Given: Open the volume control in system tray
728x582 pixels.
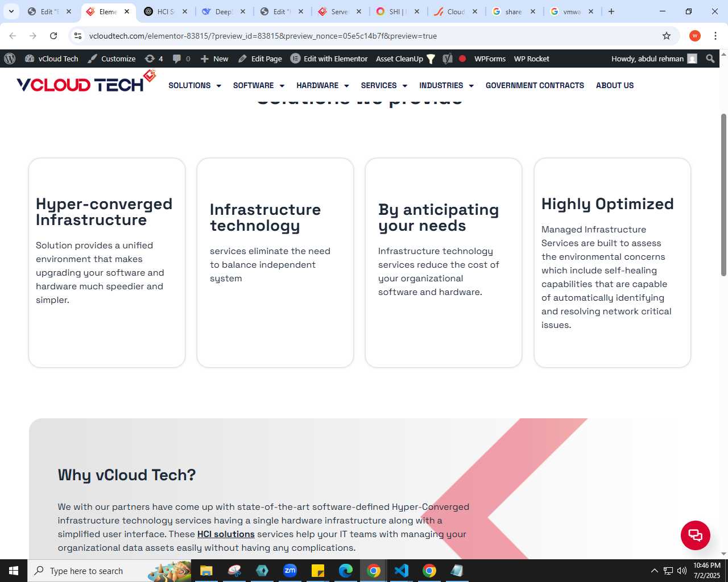Looking at the screenshot, I should [x=681, y=571].
